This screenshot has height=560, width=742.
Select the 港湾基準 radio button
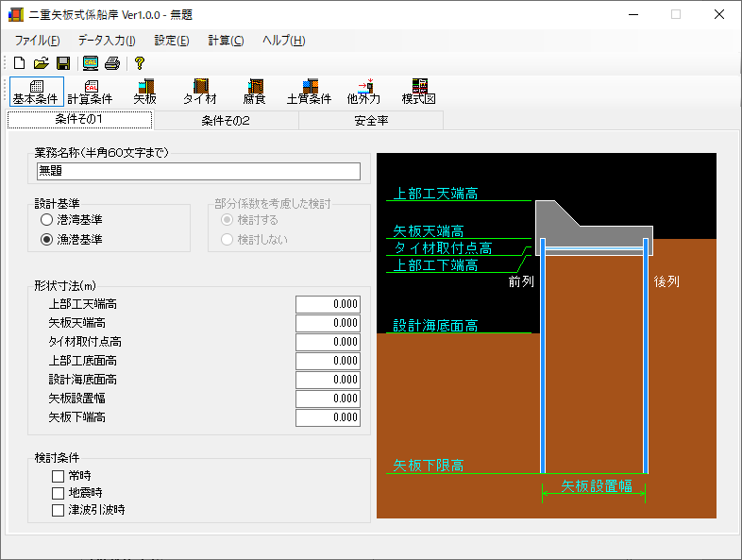(x=46, y=219)
